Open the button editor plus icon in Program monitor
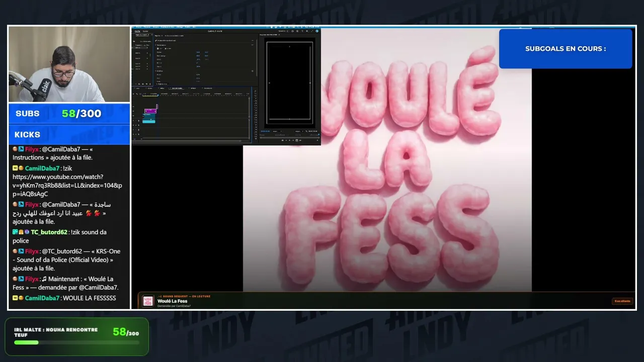644x362 pixels. 317,141
